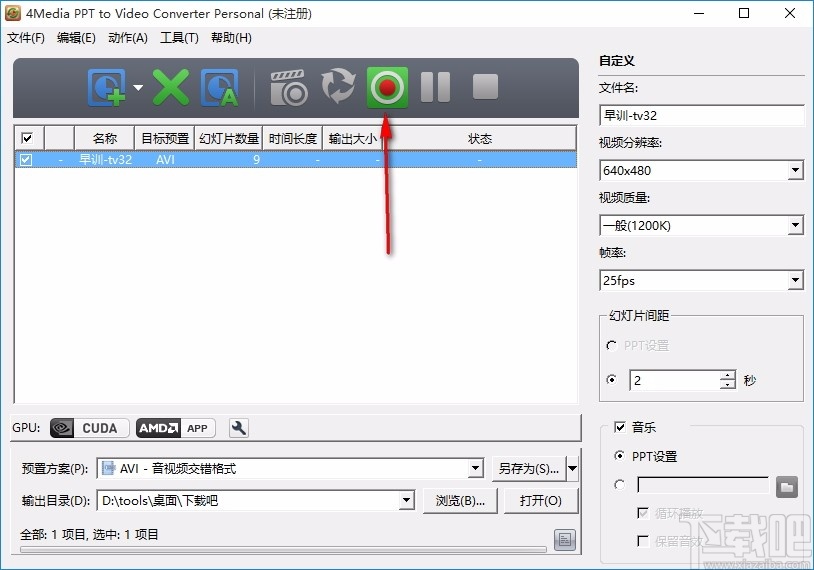Toggle the select-all checkbox in list header
Viewport: 814px width, 570px height.
[x=27, y=138]
